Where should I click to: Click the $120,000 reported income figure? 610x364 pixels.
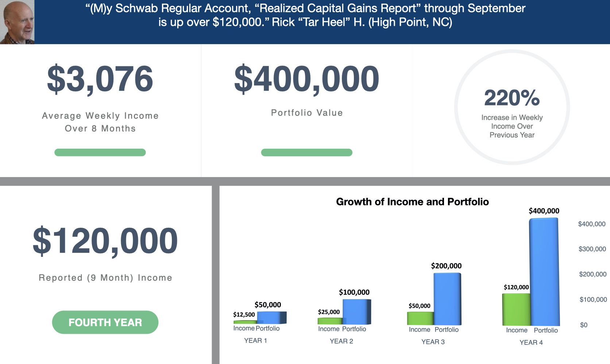105,241
